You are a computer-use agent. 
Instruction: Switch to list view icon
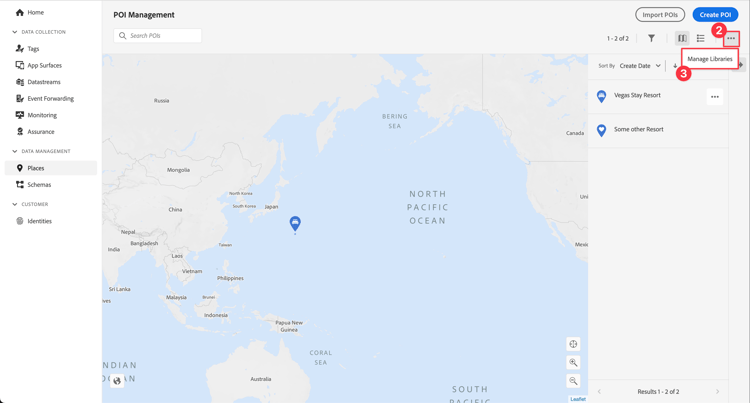coord(701,38)
